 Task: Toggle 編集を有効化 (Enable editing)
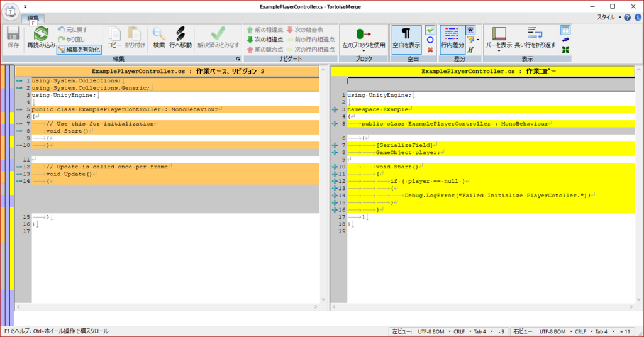click(x=79, y=49)
